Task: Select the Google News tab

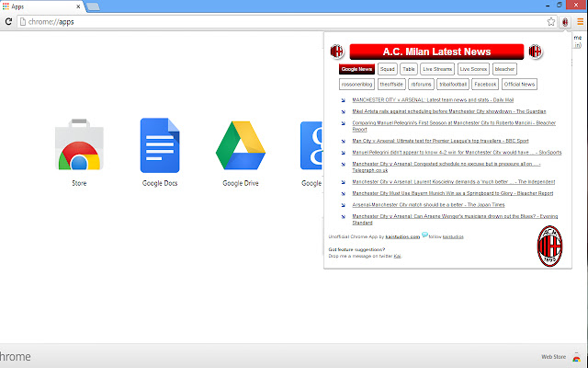Action: tap(356, 69)
